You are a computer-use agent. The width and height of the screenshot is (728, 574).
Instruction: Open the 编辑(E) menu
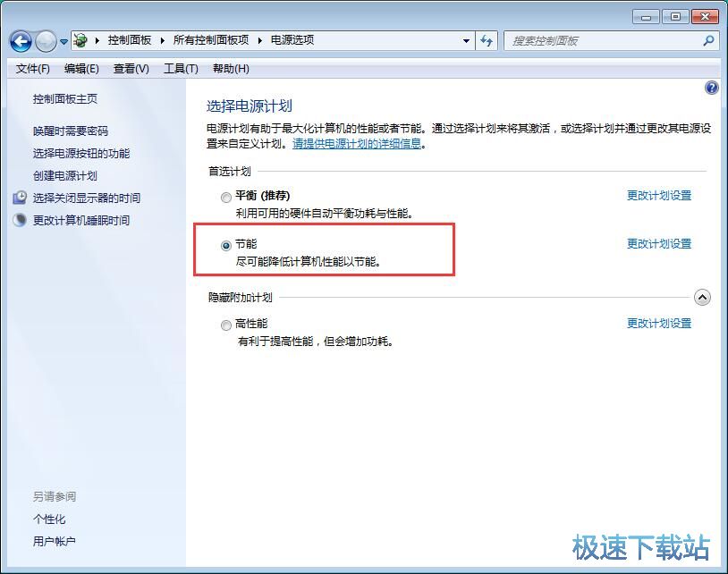(x=81, y=69)
